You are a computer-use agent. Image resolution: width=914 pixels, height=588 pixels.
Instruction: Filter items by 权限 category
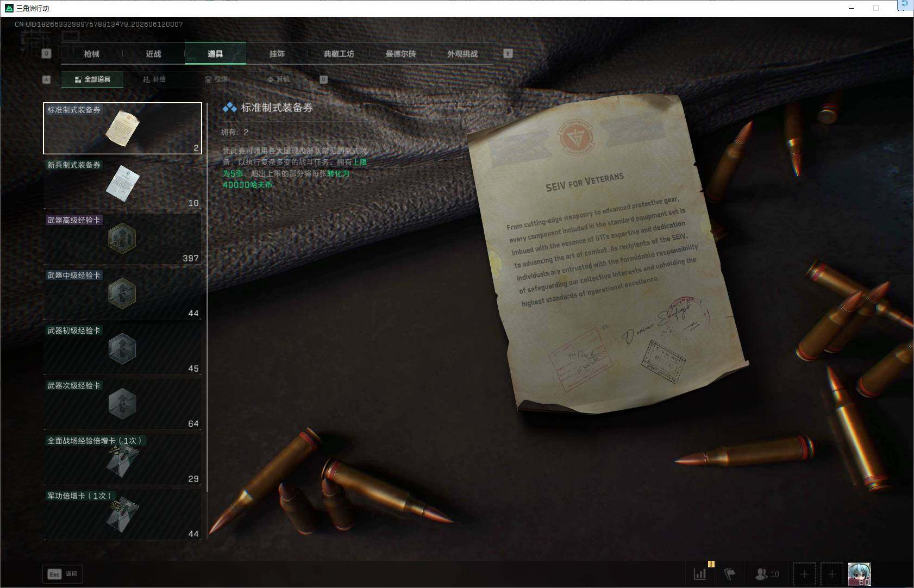(x=216, y=79)
